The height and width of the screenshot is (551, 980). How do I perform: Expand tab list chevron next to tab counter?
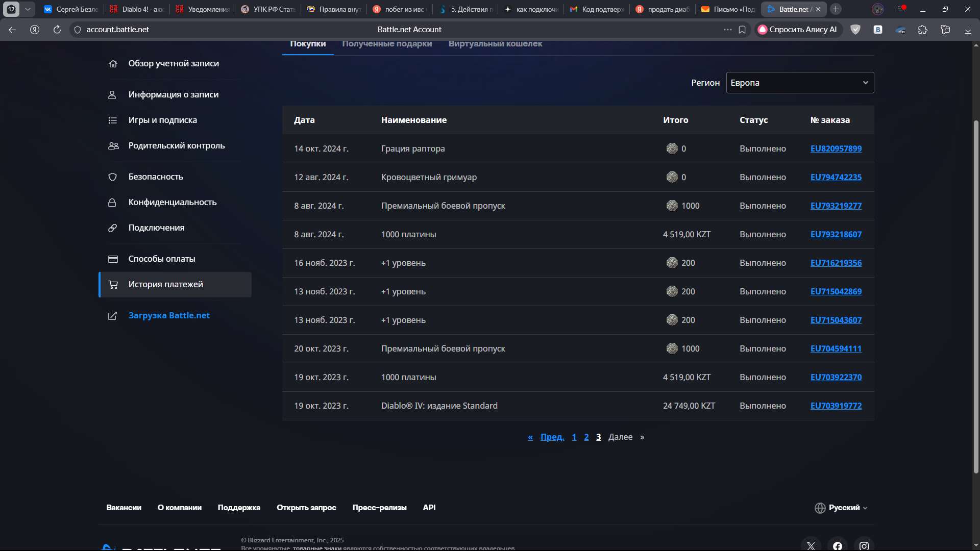pos(28,9)
